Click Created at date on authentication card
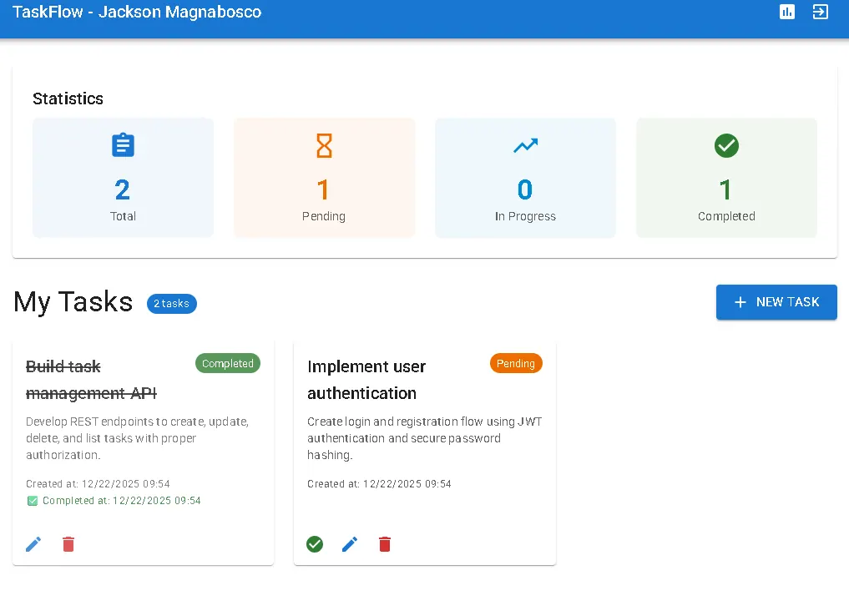This screenshot has height=616, width=849. tap(379, 483)
